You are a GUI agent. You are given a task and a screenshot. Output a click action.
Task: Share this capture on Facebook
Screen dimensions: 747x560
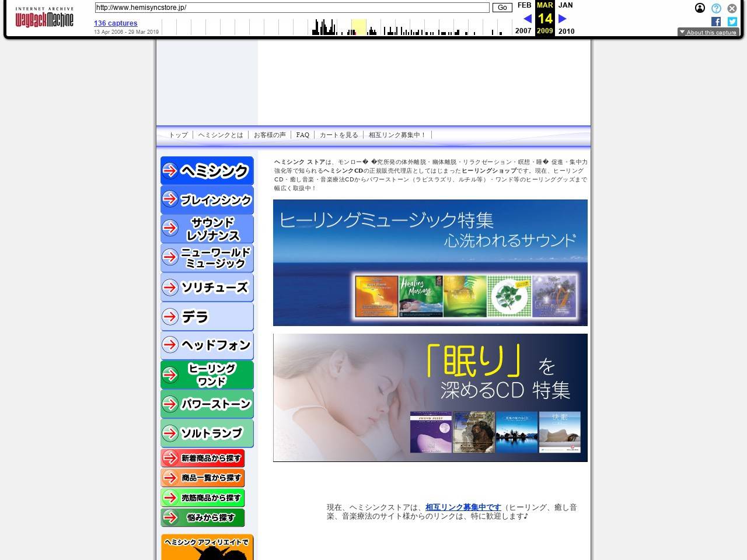tap(715, 22)
